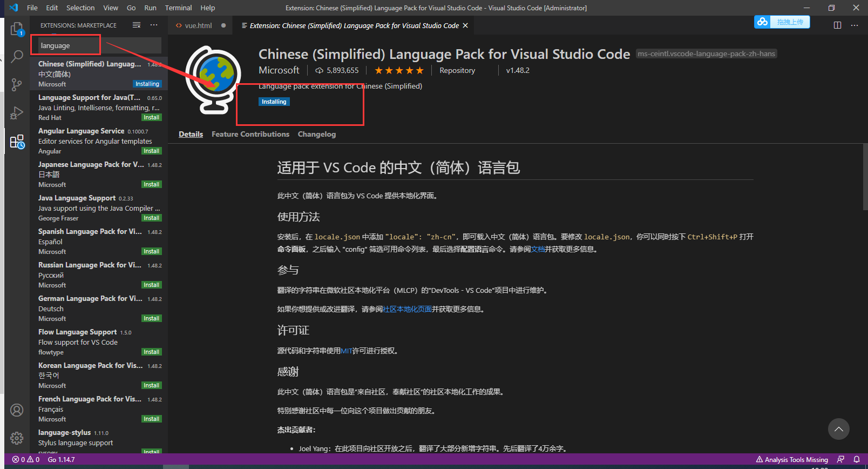This screenshot has height=469, width=868.
Task: Clear extensions search results icon
Action: pyautogui.click(x=137, y=25)
